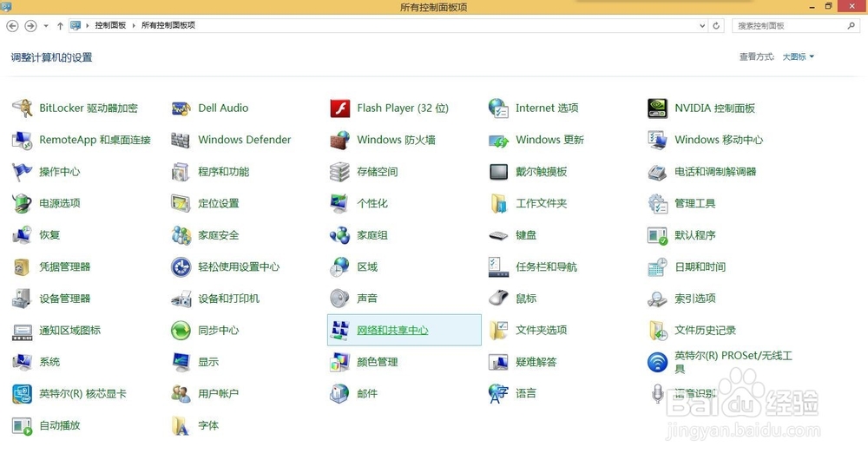Click 控制面板 breadcrumb in address bar
Image resolution: width=868 pixels, height=460 pixels.
[x=110, y=25]
